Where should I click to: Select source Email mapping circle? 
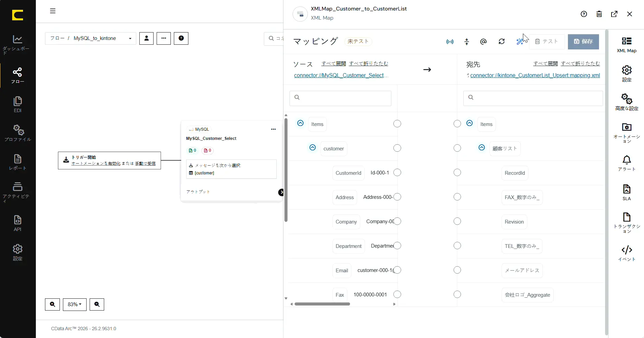tap(397, 270)
